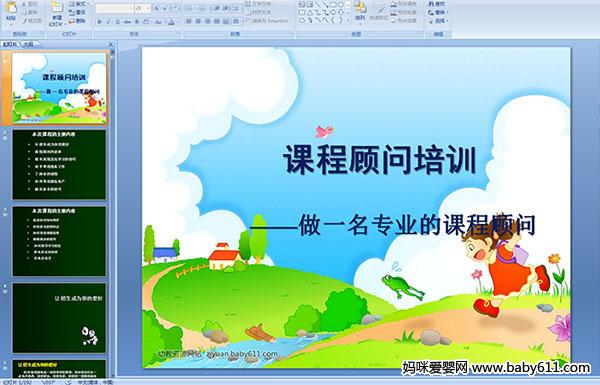
Task: Open the font size combo box
Action: 142,8
